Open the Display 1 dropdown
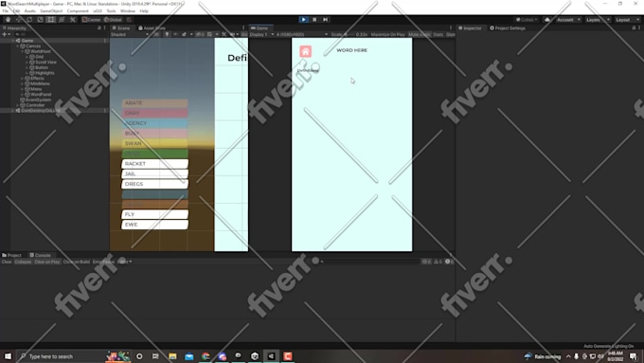The width and height of the screenshot is (644, 363). click(x=261, y=34)
